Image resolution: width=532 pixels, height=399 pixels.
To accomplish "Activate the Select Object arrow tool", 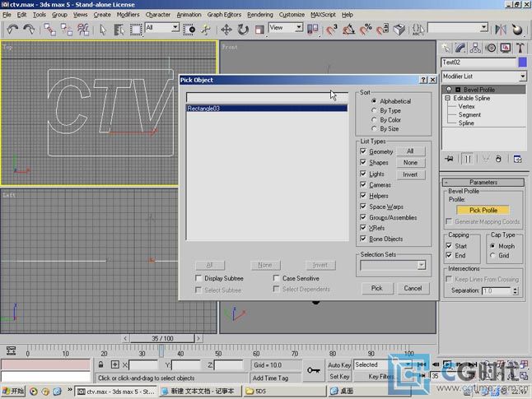I will click(x=103, y=30).
